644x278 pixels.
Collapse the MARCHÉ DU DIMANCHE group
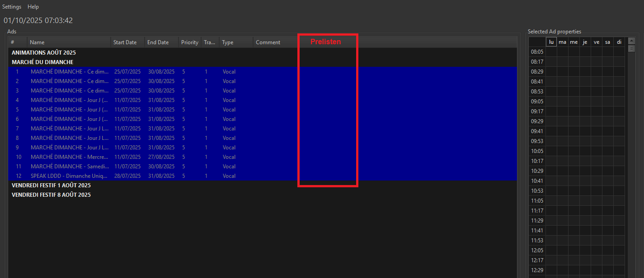coord(42,62)
